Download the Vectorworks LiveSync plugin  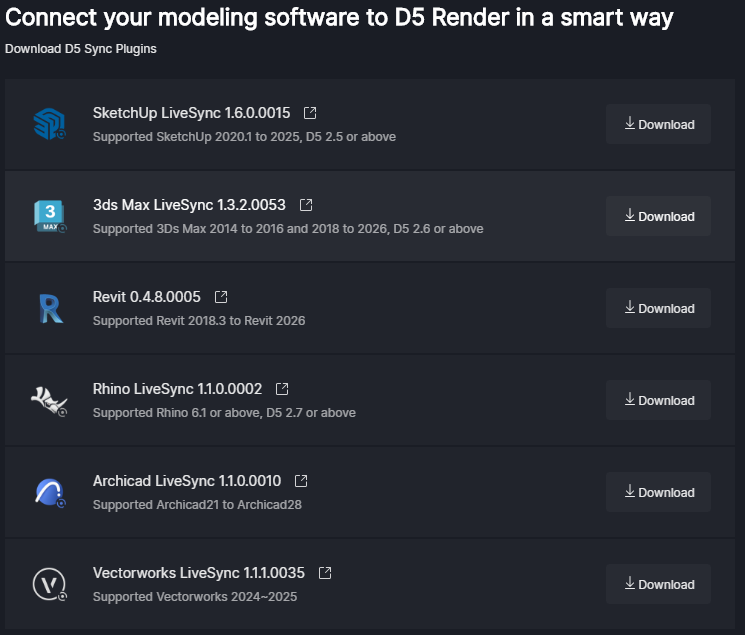658,584
